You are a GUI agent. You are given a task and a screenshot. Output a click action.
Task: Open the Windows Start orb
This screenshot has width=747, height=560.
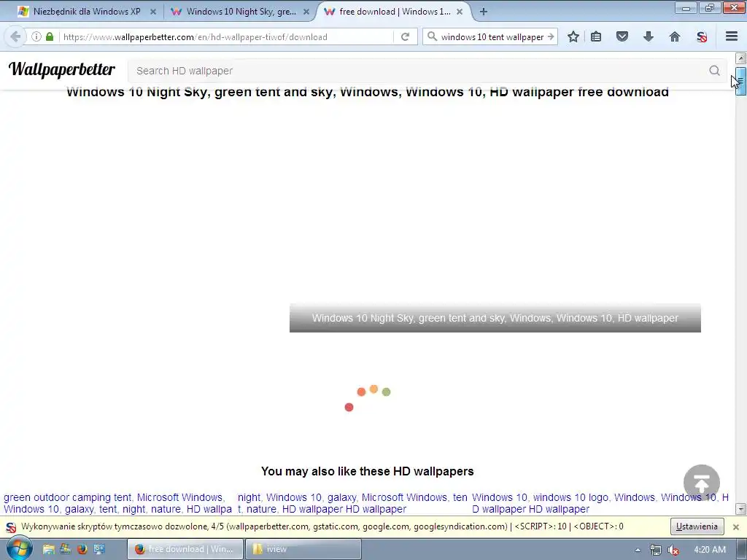click(19, 548)
